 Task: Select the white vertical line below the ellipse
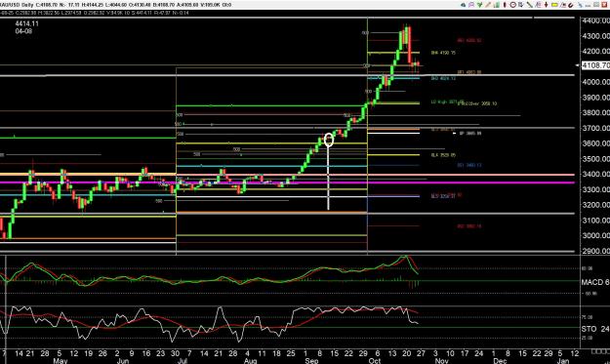[328, 179]
